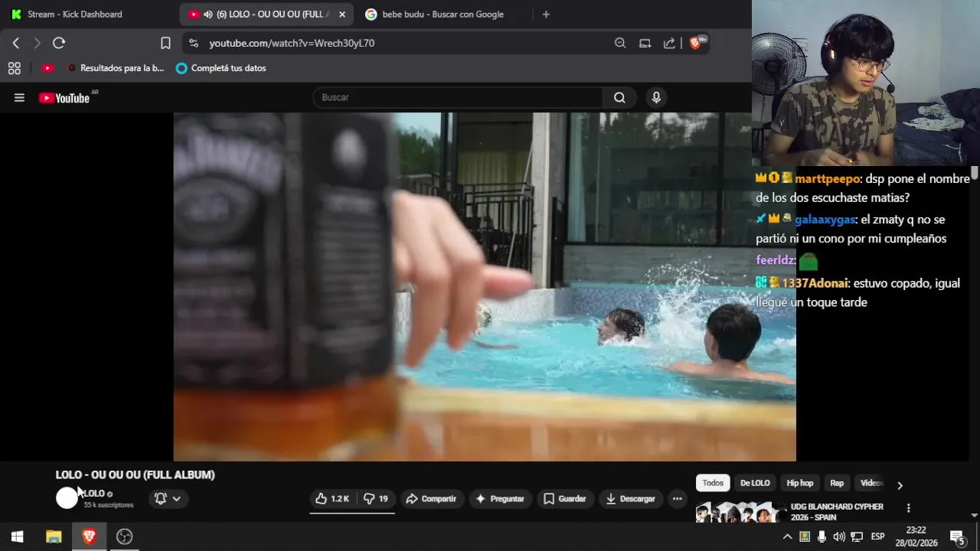Switch to Brave browser in the taskbar
The image size is (980, 551).
click(89, 536)
